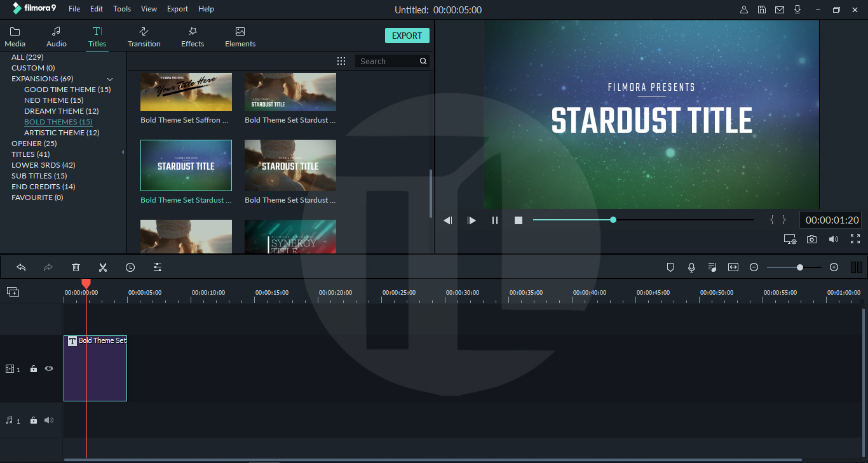Click the Undo arrow icon

point(21,267)
